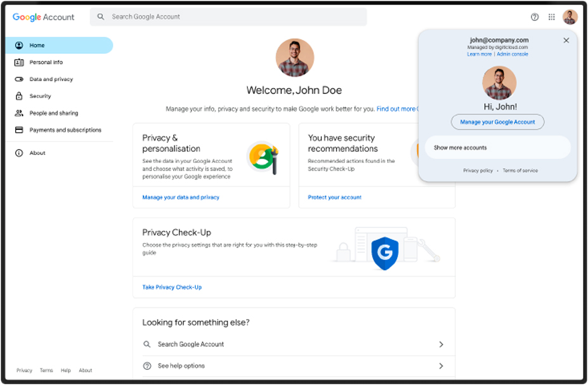Click the Home sidebar icon
The width and height of the screenshot is (588, 385).
19,46
